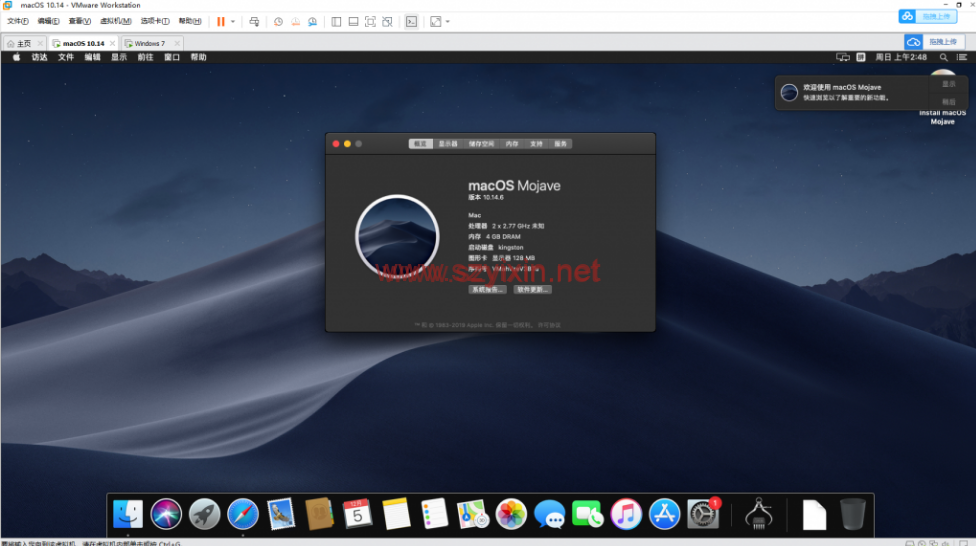Click the 稍后 button on the notification
The height and width of the screenshot is (546, 976).
pos(949,101)
